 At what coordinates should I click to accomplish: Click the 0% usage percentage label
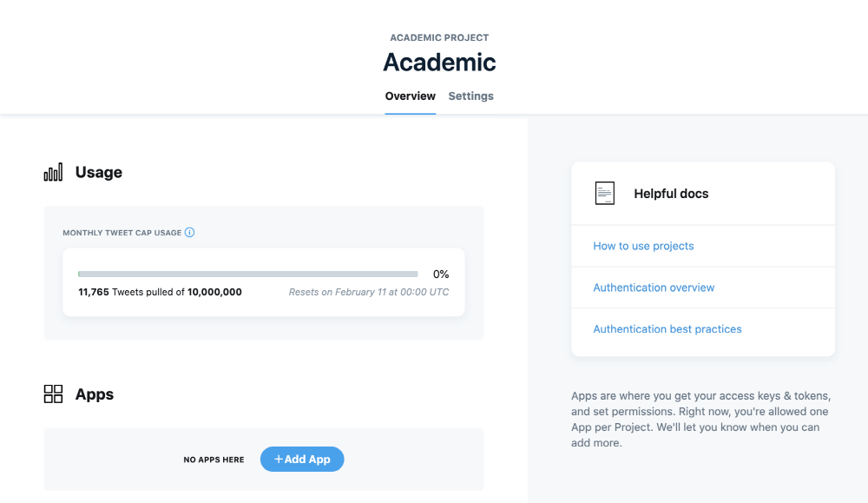(441, 274)
